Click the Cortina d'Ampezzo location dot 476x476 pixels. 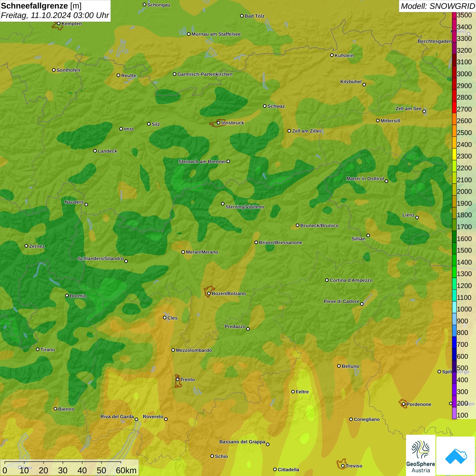[327, 280]
